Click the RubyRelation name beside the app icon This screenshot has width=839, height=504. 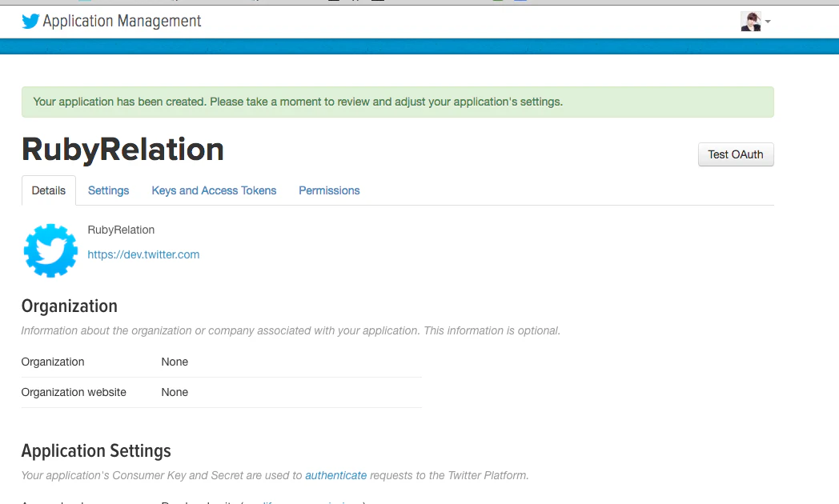[121, 230]
